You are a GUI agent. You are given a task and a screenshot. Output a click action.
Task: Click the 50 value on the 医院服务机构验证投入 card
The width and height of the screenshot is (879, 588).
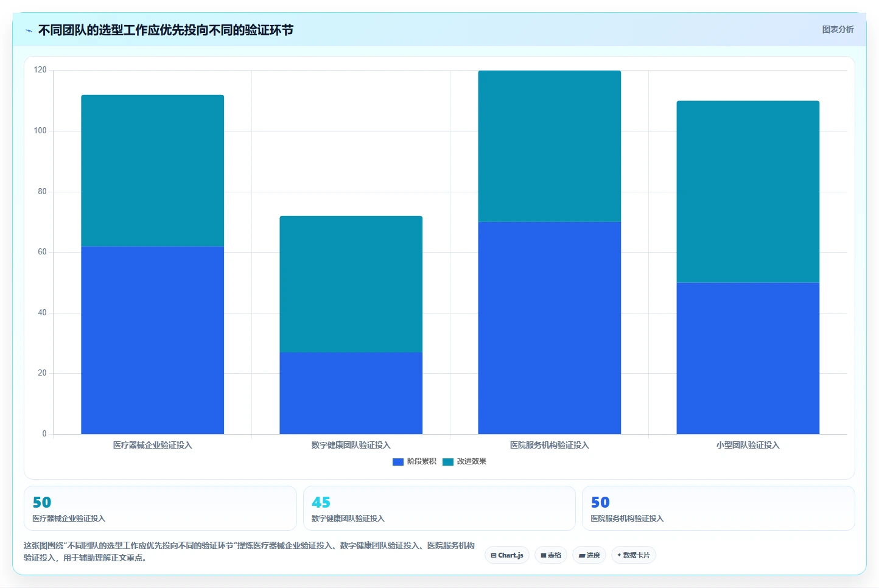(600, 502)
